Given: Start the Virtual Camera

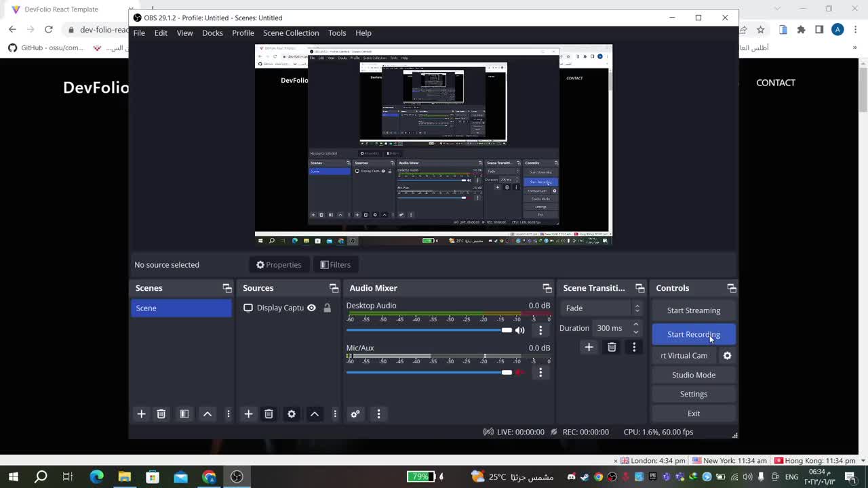Looking at the screenshot, I should [684, 356].
